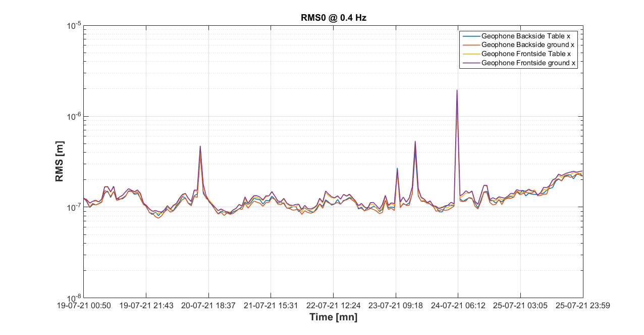Click the plot title "RMS0 @ 0.4 Hz"

tap(333, 18)
